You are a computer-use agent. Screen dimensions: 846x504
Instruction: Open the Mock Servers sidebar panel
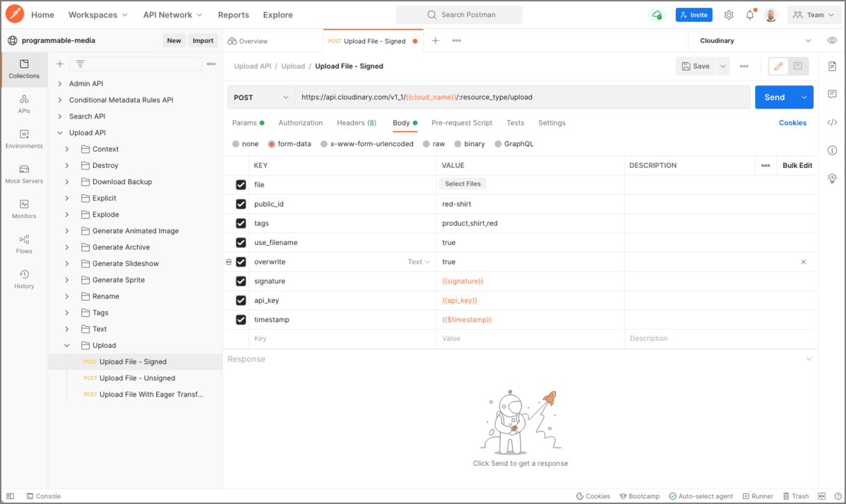click(x=24, y=174)
